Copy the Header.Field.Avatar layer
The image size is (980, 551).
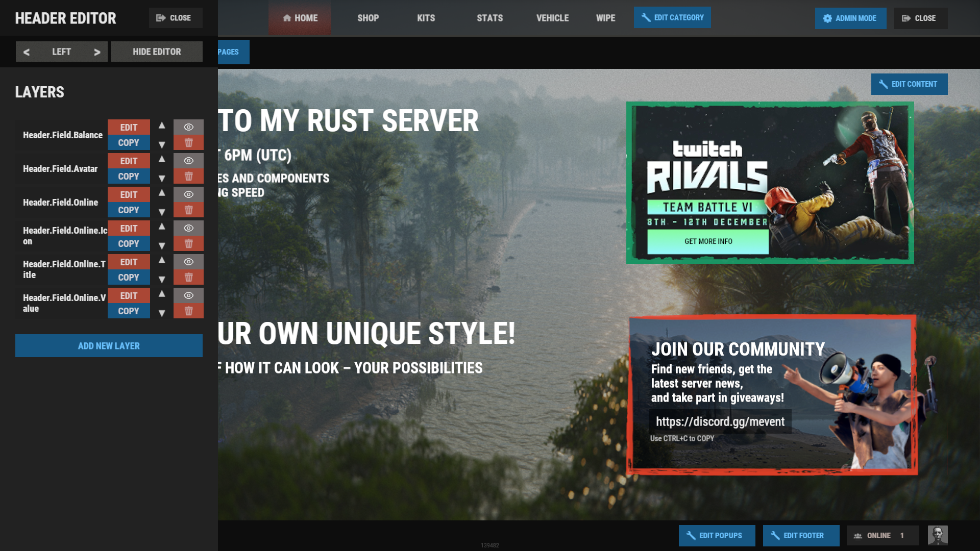129,177
